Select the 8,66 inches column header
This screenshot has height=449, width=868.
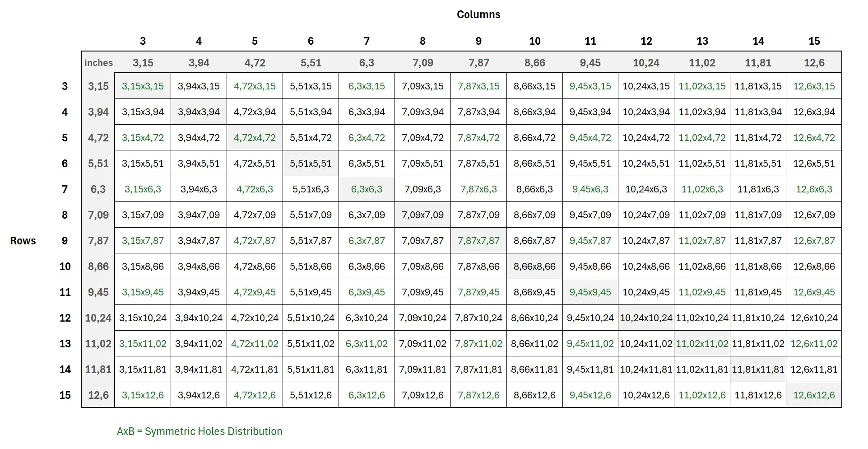pos(534,63)
